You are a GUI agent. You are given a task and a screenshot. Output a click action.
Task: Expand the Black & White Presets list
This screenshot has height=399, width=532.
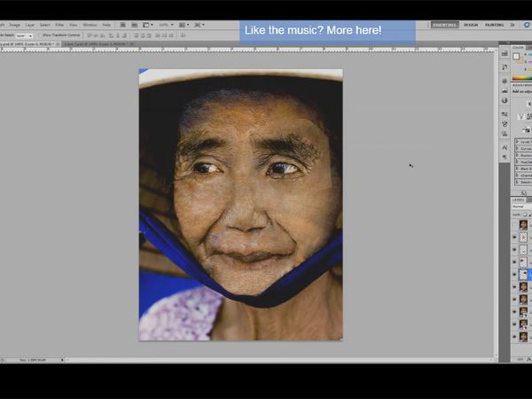517,168
